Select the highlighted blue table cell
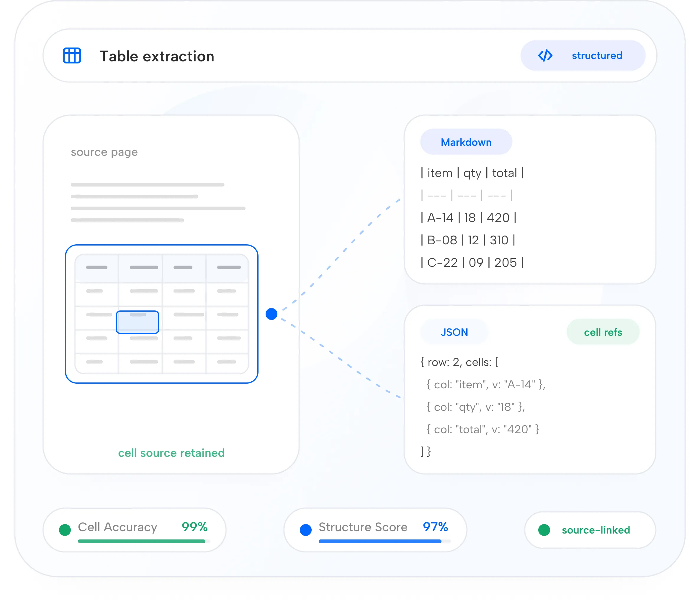This screenshot has height=615, width=700. [137, 322]
